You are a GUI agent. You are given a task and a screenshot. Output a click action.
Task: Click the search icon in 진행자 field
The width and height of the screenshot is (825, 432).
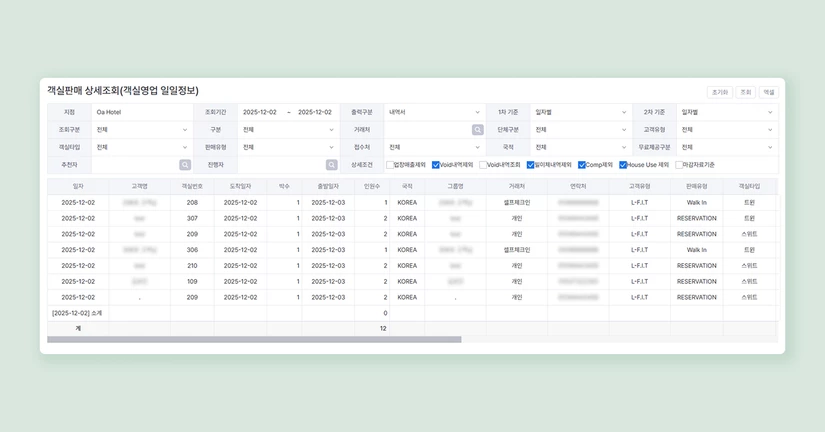pos(331,165)
